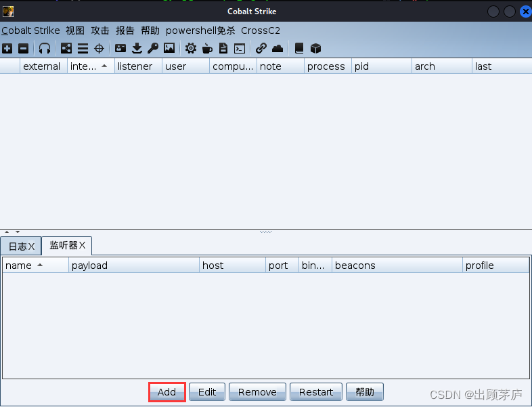Collapse top pane with split up-arrow
This screenshot has width=532, height=407.
click(7, 232)
